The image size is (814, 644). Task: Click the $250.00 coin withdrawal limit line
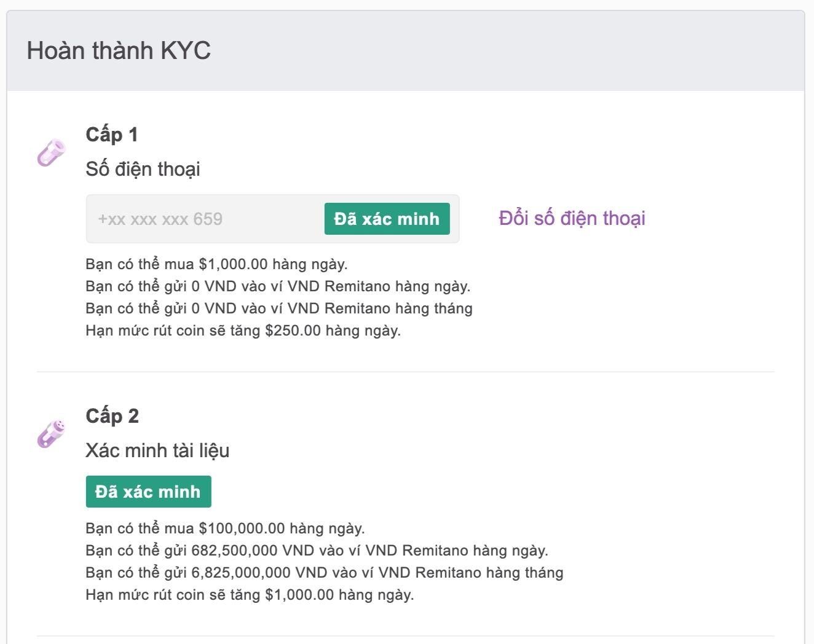click(243, 331)
